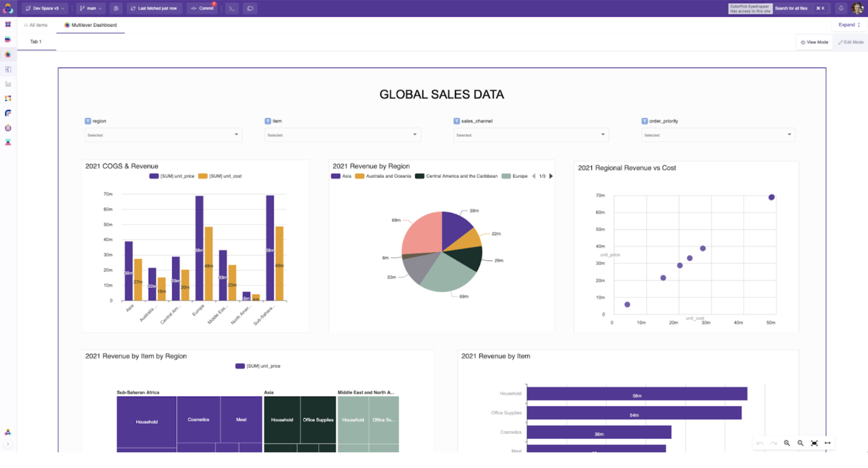Click the folder icon next to the terminal

[x=250, y=8]
